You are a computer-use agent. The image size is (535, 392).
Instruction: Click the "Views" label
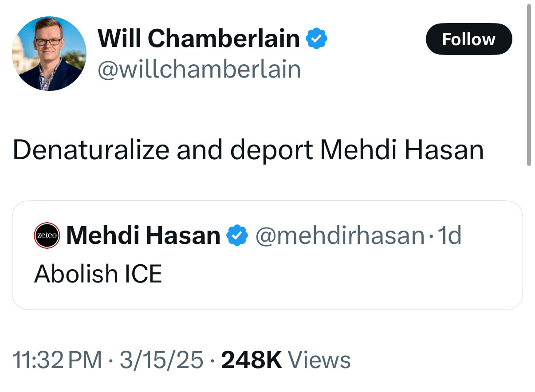pos(319,360)
